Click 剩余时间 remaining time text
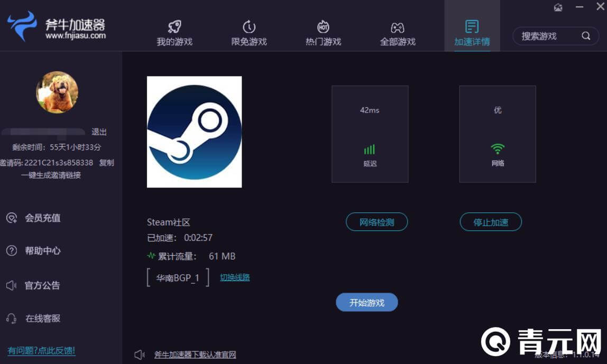Image resolution: width=607 pixels, height=364 pixels. click(57, 147)
